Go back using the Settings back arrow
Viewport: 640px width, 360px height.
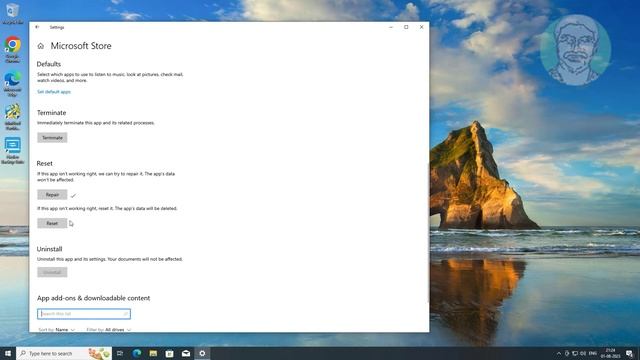pyautogui.click(x=37, y=27)
